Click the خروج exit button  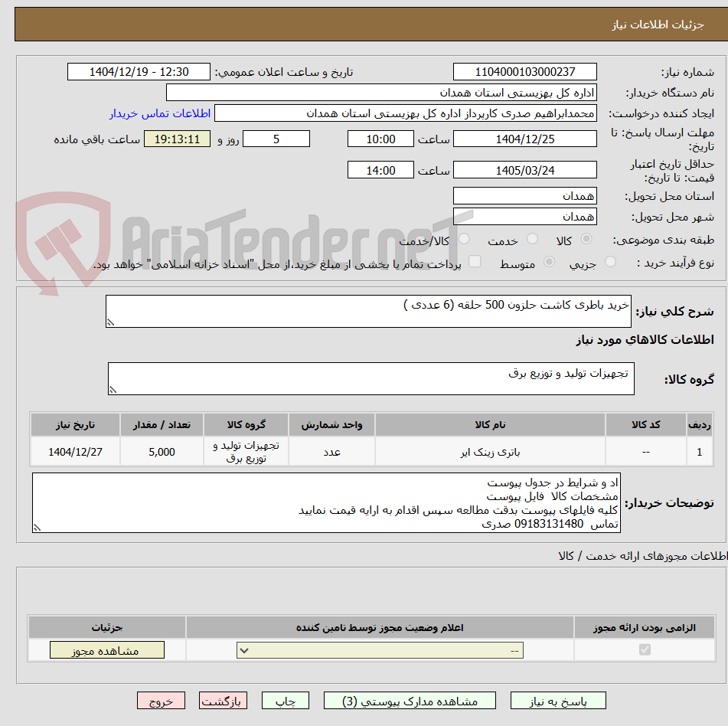pyautogui.click(x=161, y=701)
